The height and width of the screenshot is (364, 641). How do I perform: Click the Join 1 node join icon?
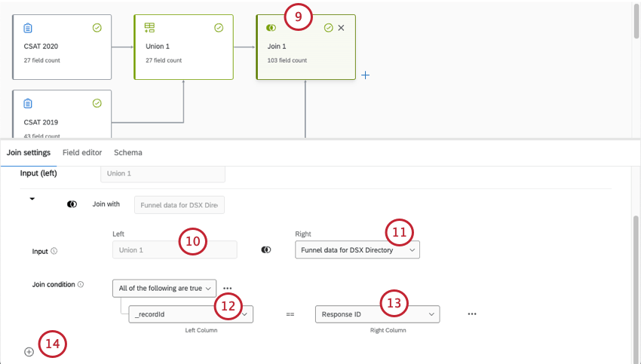coord(271,28)
